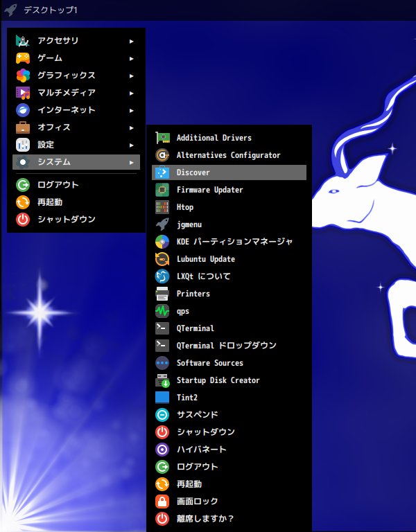Click the 設定 sliders icon

pyautogui.click(x=23, y=145)
